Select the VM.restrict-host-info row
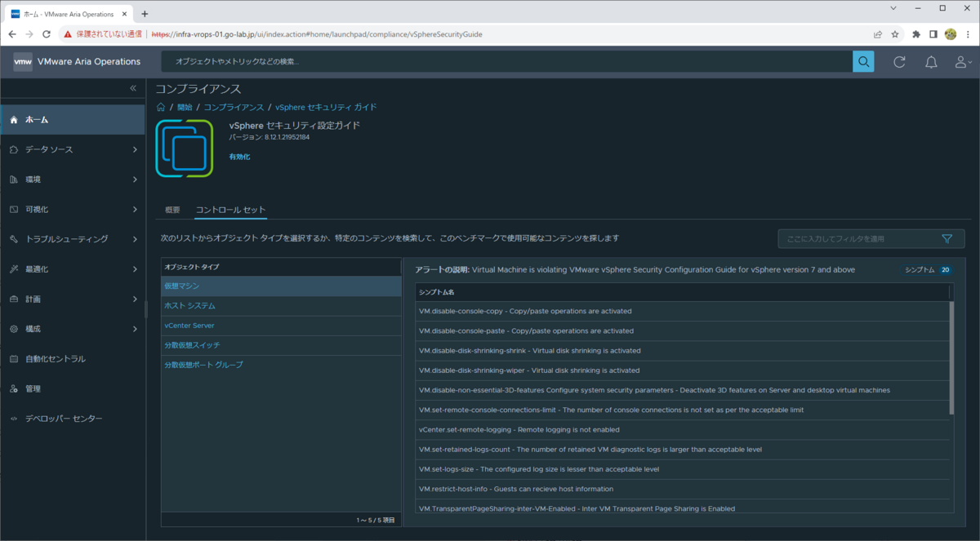Image resolution: width=980 pixels, height=541 pixels. (682, 489)
